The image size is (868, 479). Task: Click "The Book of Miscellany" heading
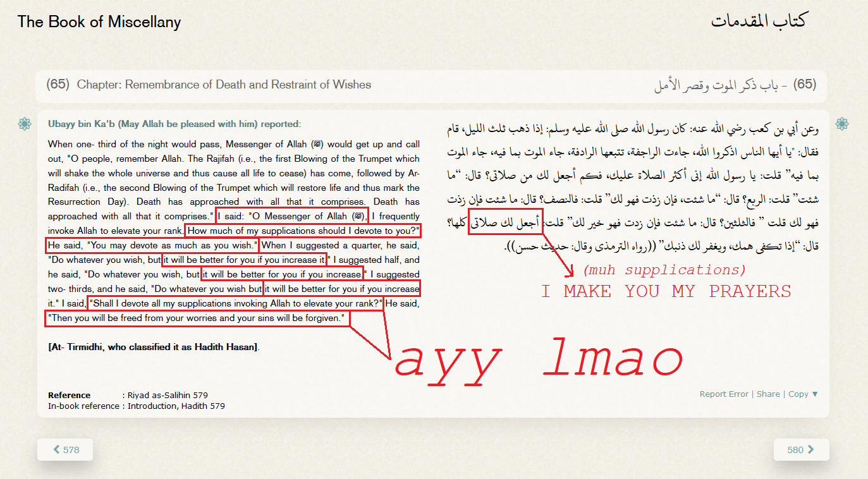tap(99, 22)
